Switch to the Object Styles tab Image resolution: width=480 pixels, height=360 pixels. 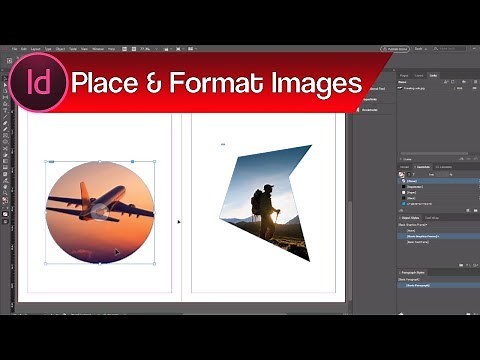point(410,218)
